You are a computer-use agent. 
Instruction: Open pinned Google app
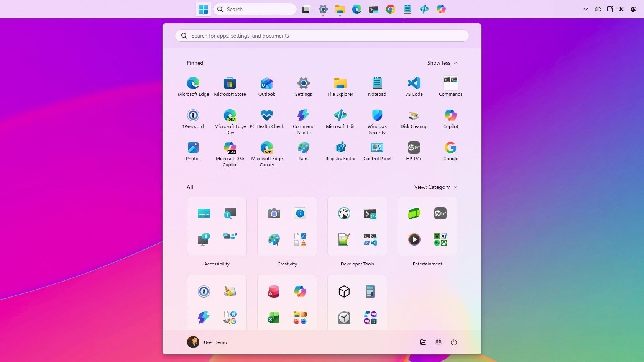pos(451,151)
